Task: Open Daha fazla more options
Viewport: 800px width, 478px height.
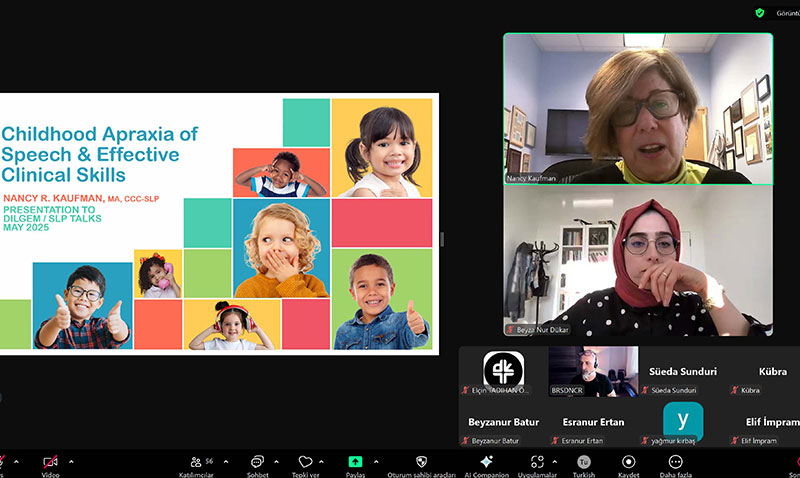Action: [676, 462]
